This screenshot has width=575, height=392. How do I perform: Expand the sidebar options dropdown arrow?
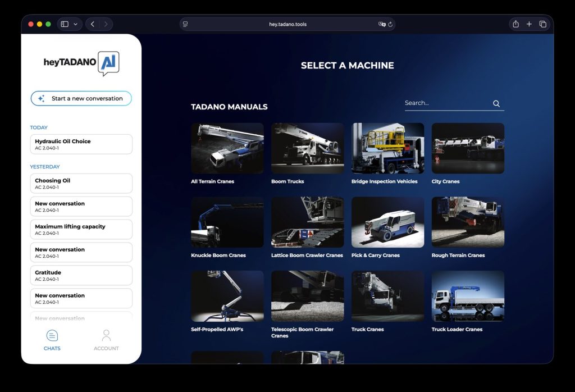tap(76, 24)
